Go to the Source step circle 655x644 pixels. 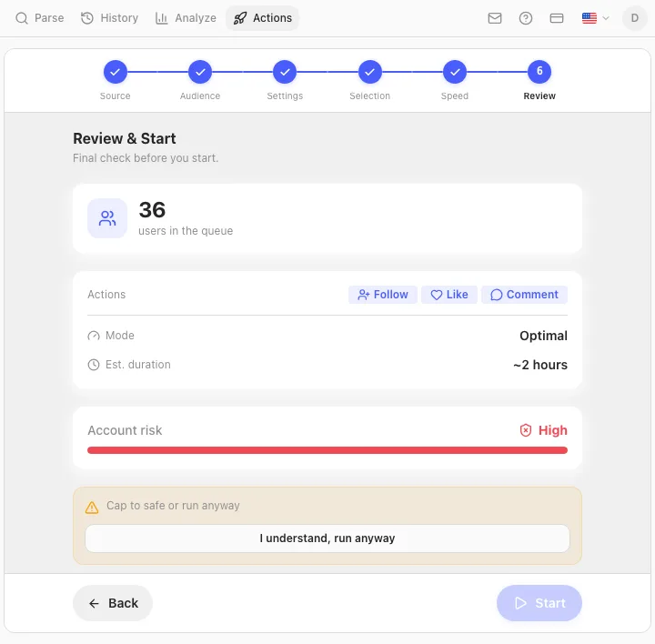[x=116, y=72]
